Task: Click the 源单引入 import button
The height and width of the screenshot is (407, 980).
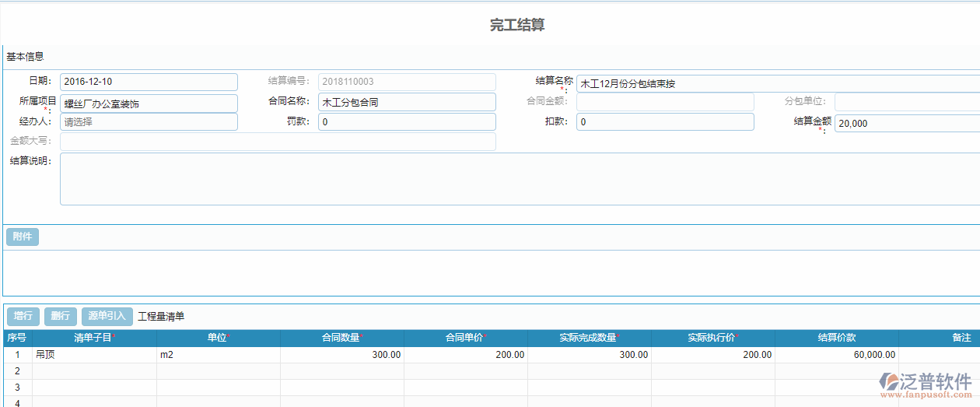Action: tap(107, 316)
